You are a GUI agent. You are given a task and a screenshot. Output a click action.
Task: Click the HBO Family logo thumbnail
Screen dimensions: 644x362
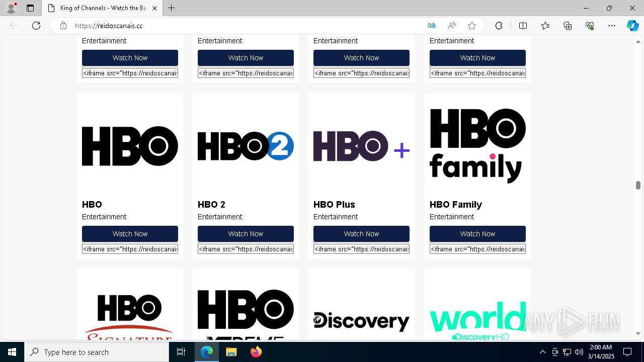[477, 146]
